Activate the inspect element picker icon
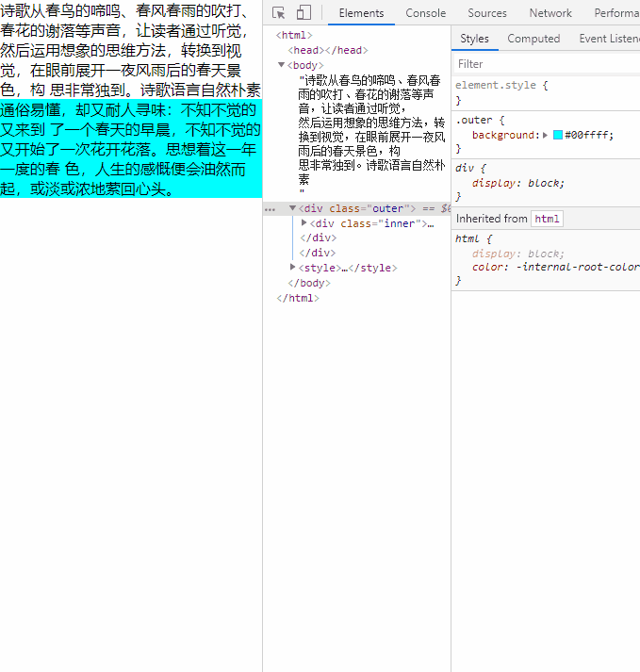 coord(279,13)
